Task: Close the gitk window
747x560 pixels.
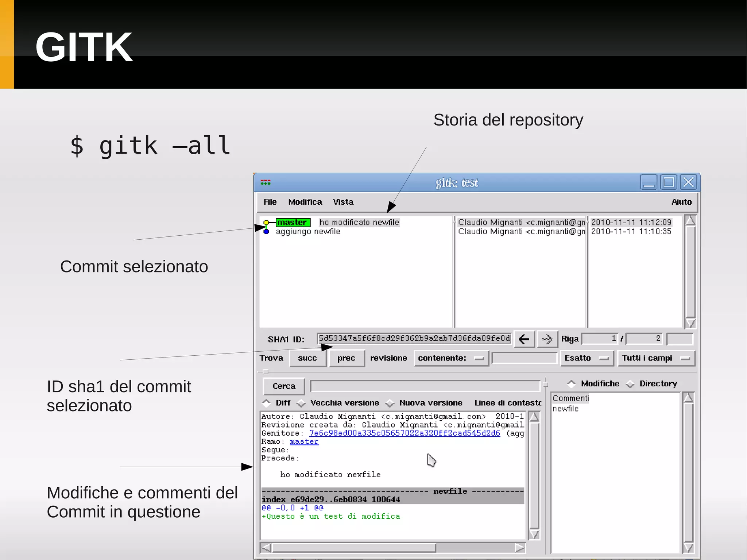Action: click(689, 182)
